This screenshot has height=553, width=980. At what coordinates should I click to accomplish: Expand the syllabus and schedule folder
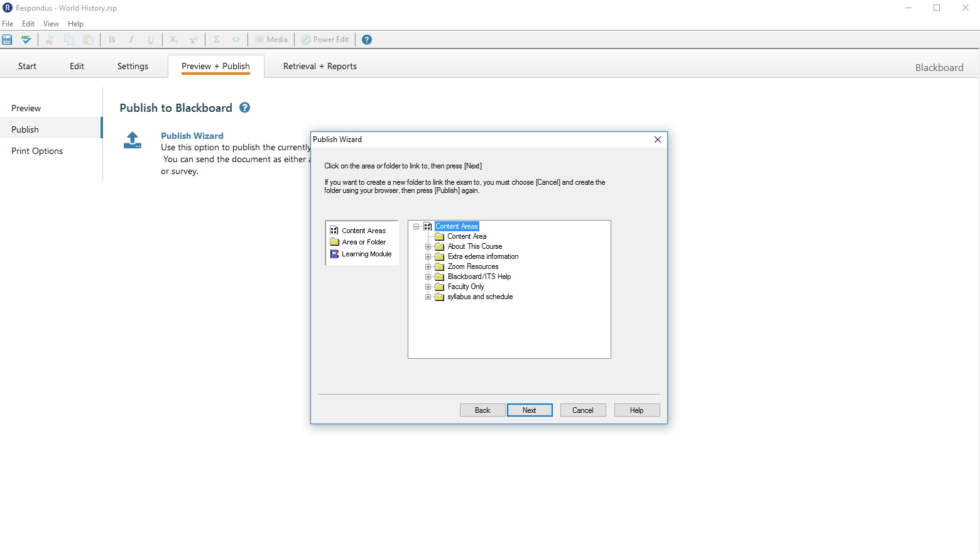tap(428, 297)
